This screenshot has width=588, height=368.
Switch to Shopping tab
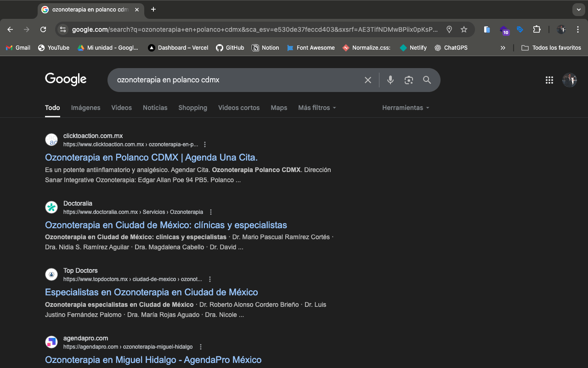192,108
